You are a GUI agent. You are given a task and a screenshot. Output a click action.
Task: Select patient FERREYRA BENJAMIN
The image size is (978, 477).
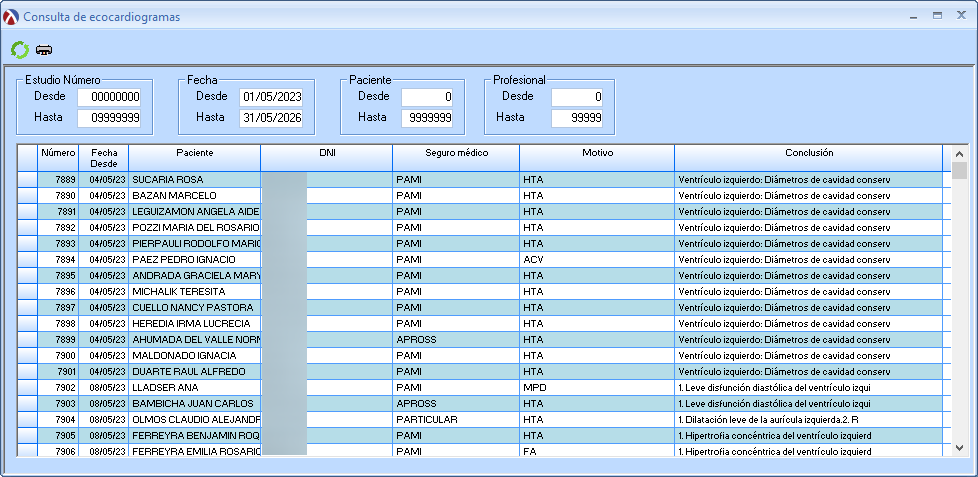[x=196, y=435]
